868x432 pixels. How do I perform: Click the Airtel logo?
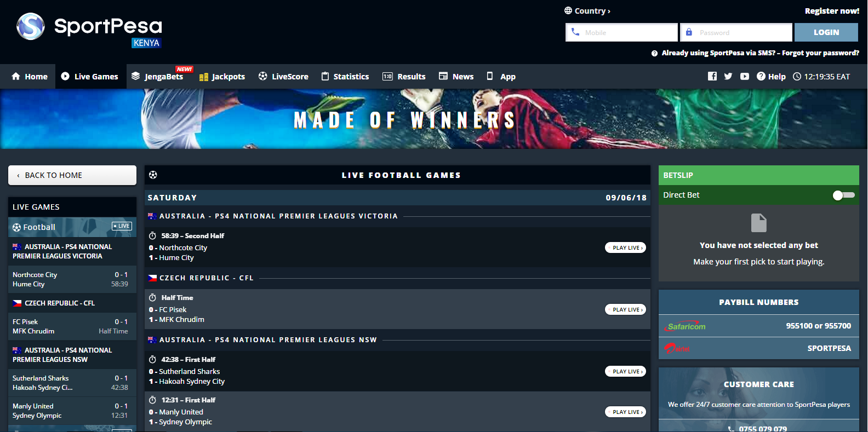tap(677, 348)
